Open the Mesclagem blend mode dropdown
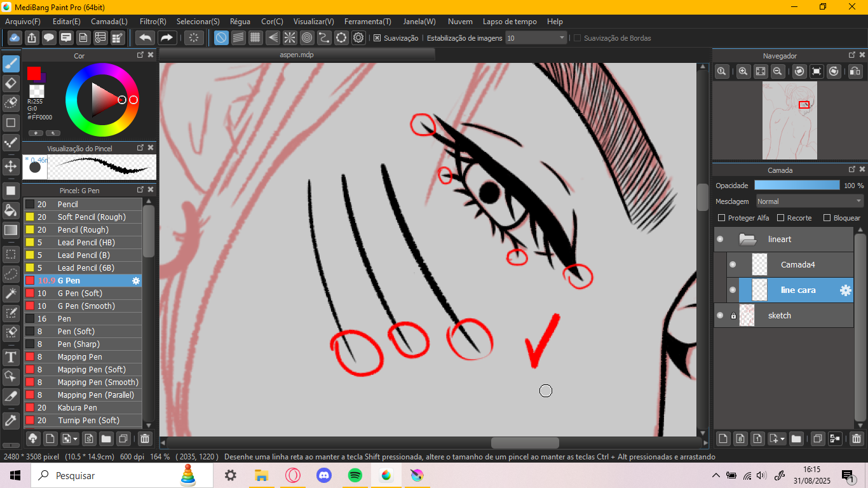Screen dimensions: 868x488 (810, 201)
